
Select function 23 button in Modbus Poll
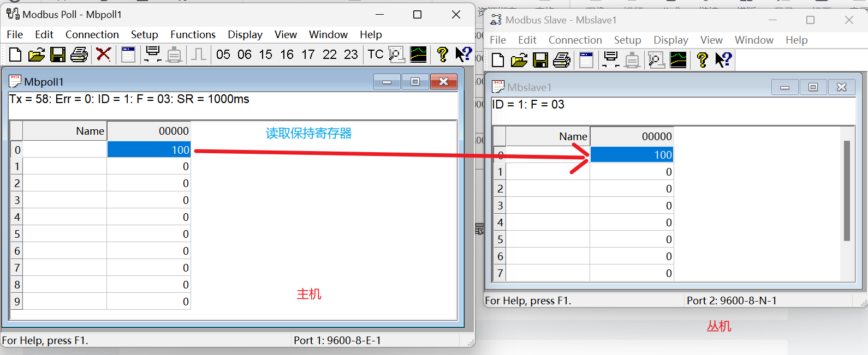351,55
